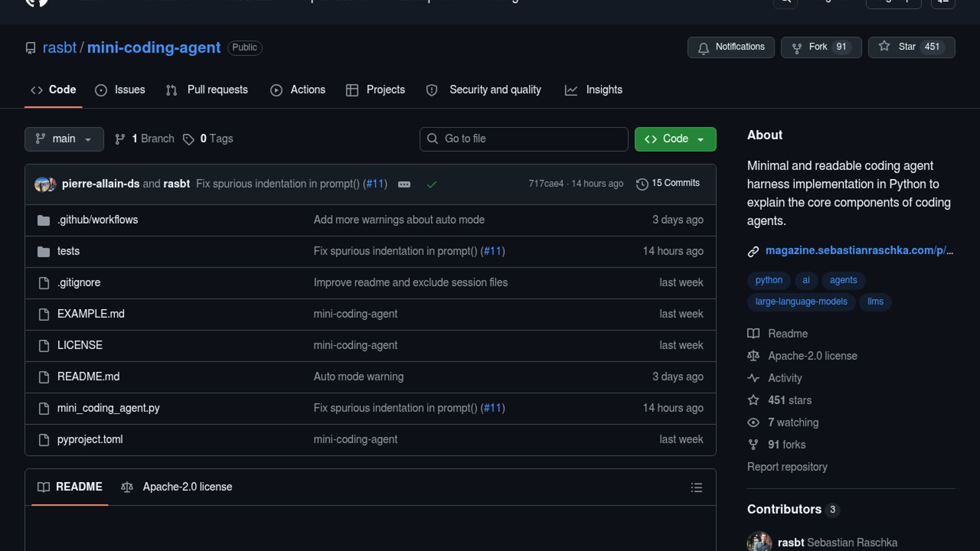Open the .github/workflows folder

click(97, 220)
